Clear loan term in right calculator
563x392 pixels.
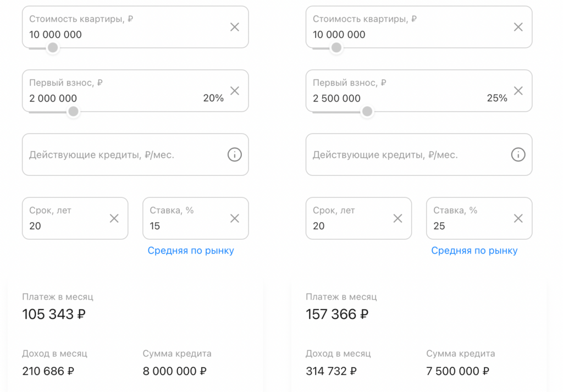coord(398,218)
